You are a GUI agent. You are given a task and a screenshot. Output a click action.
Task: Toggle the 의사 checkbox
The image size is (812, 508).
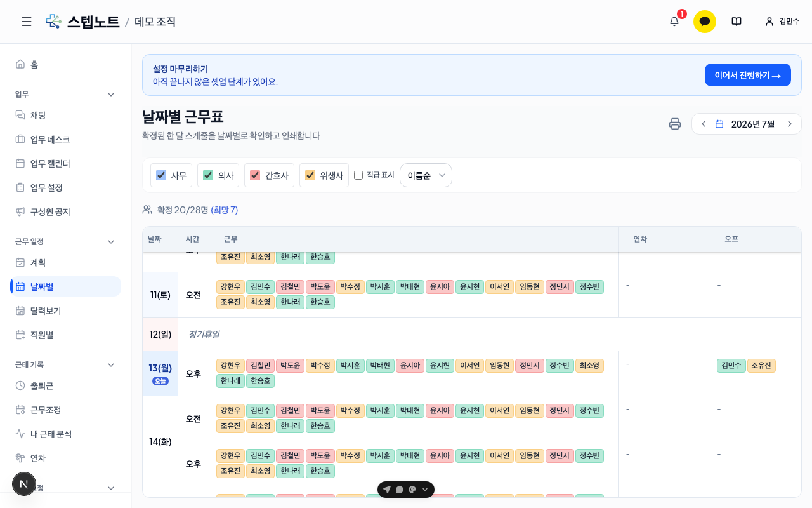coord(208,175)
